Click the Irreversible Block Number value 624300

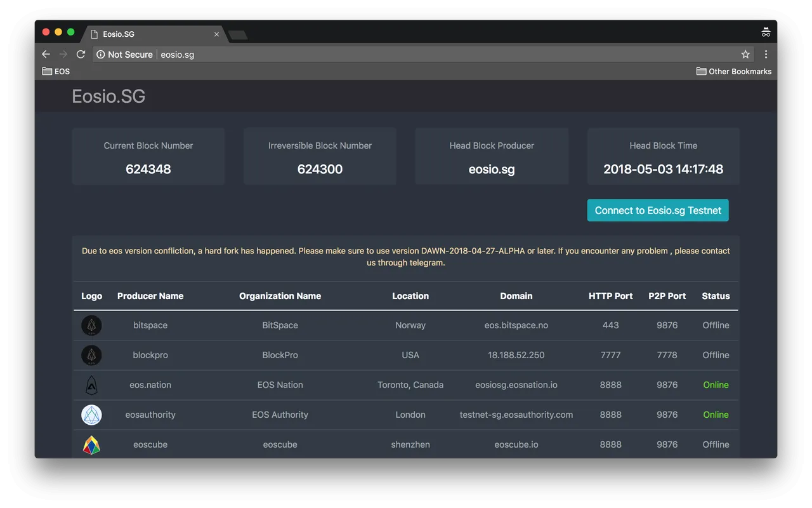coord(320,169)
